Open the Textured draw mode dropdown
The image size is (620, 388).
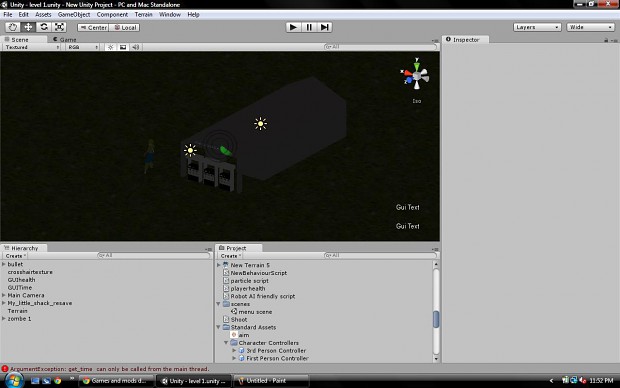click(x=32, y=47)
